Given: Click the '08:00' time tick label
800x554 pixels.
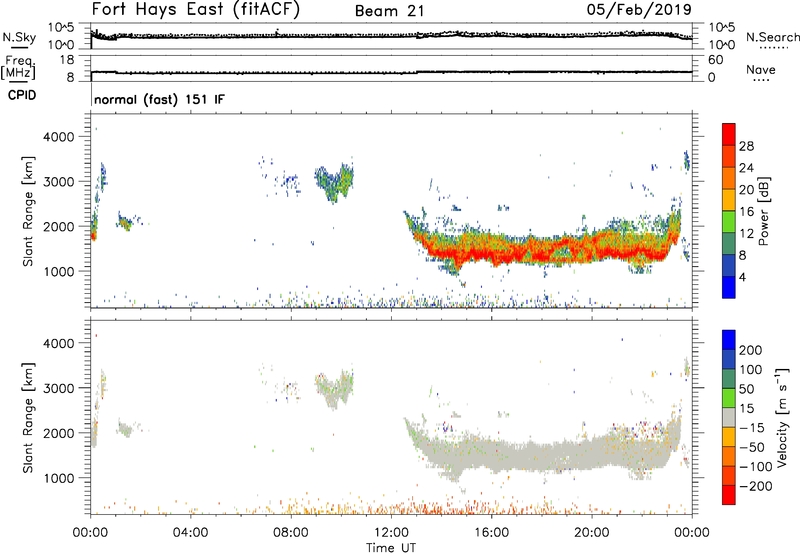Looking at the screenshot, I should (x=291, y=533).
